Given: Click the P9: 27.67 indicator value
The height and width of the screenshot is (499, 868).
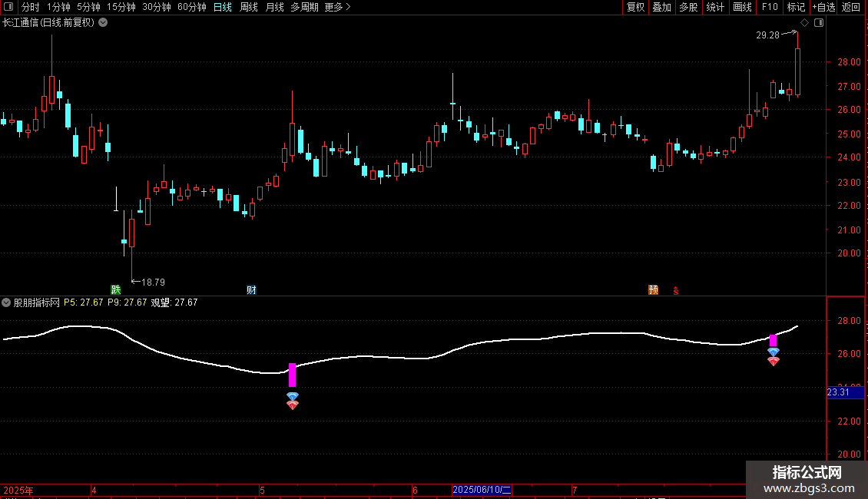Looking at the screenshot, I should coord(128,302).
